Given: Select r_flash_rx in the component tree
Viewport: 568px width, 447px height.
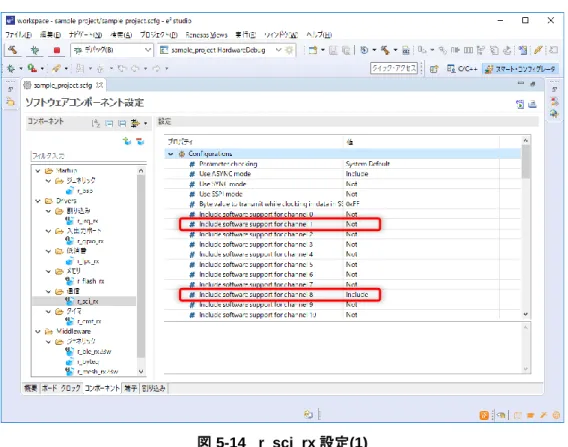Looking at the screenshot, I should pyautogui.click(x=91, y=281).
